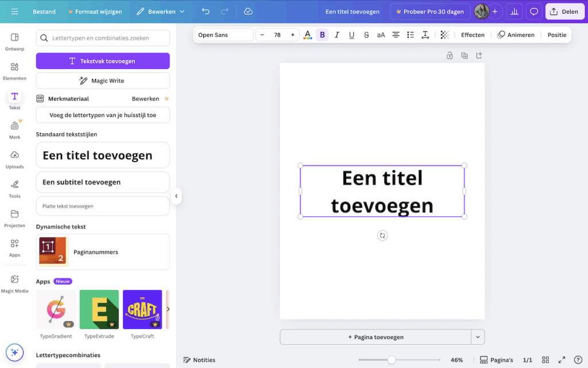The width and height of the screenshot is (588, 368).
Task: Switch to the Elementen sidebar tab
Action: (14, 71)
